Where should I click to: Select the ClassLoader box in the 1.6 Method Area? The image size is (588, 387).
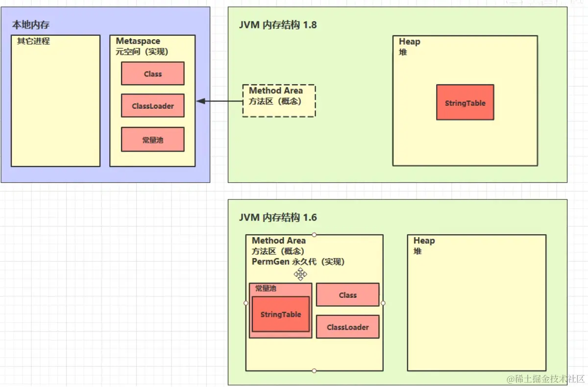(347, 327)
